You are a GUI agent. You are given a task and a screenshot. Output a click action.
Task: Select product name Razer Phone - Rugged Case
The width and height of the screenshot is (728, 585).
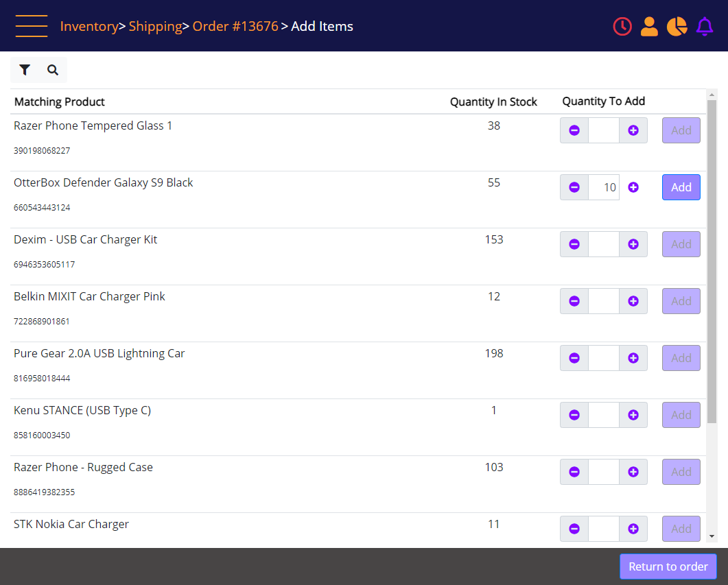[83, 467]
